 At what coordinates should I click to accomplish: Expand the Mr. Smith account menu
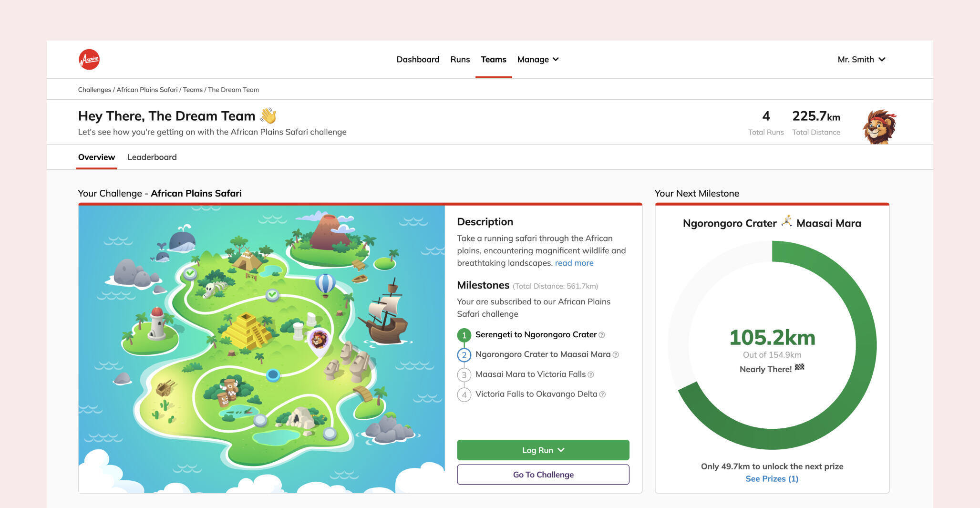861,60
